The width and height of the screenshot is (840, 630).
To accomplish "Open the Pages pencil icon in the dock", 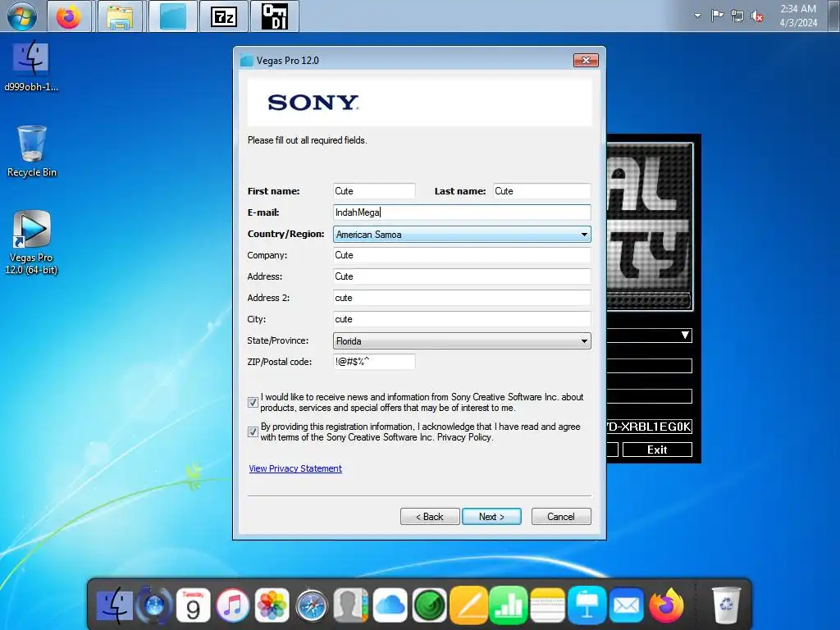I will pos(468,606).
